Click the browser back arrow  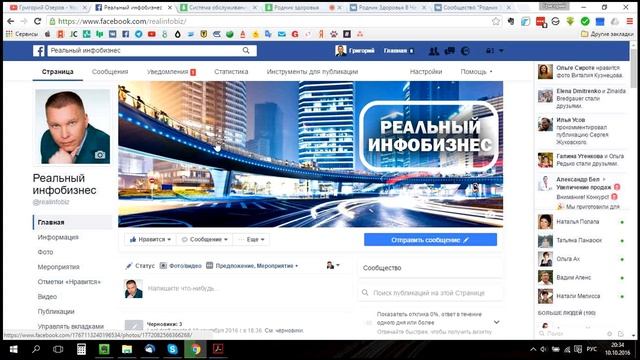click(11, 21)
